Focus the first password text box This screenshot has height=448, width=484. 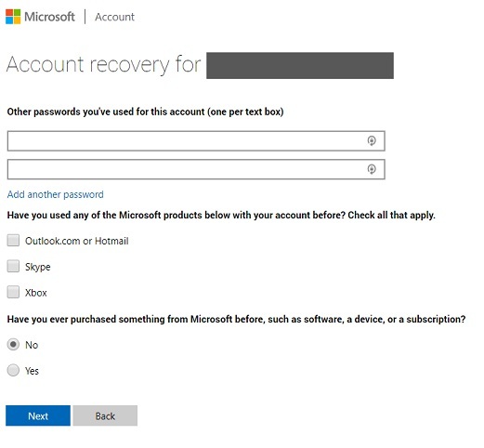[x=196, y=141]
